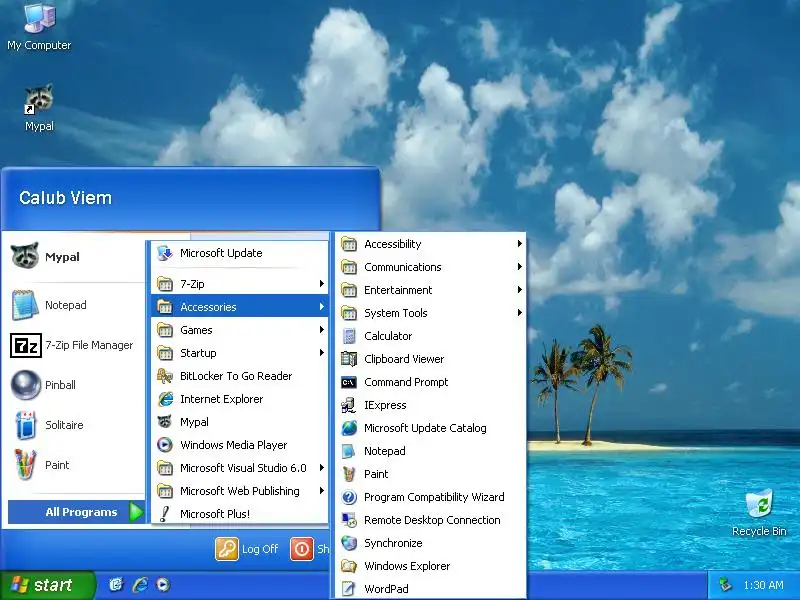This screenshot has width=800, height=600.
Task: Click the IExpress icon
Action: (349, 405)
